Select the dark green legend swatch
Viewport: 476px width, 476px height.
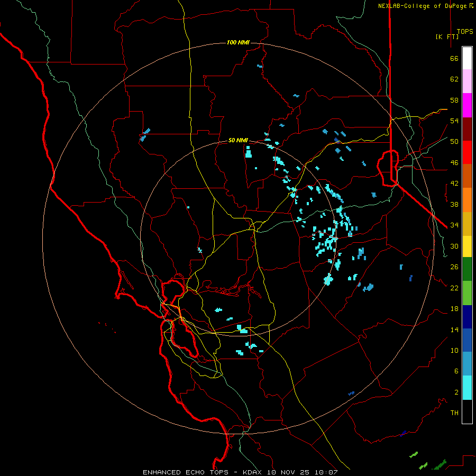pyautogui.click(x=467, y=269)
